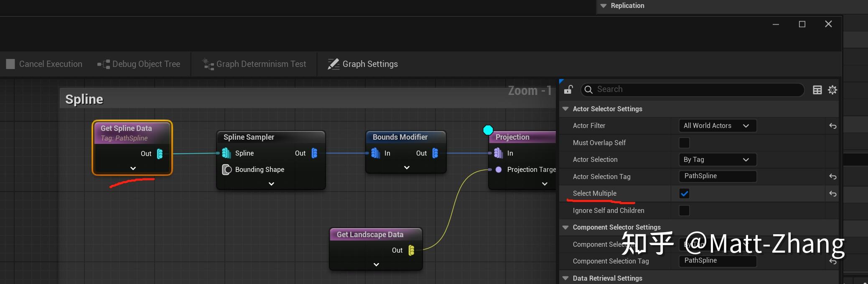
Task: Open the property matrix table icon
Action: pyautogui.click(x=817, y=90)
